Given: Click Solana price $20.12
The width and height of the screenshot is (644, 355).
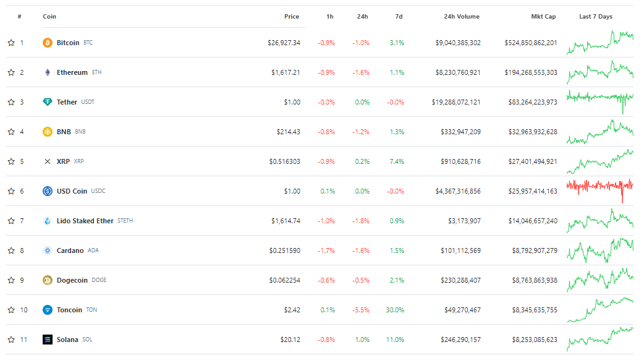Looking at the screenshot, I should pyautogui.click(x=290, y=340).
